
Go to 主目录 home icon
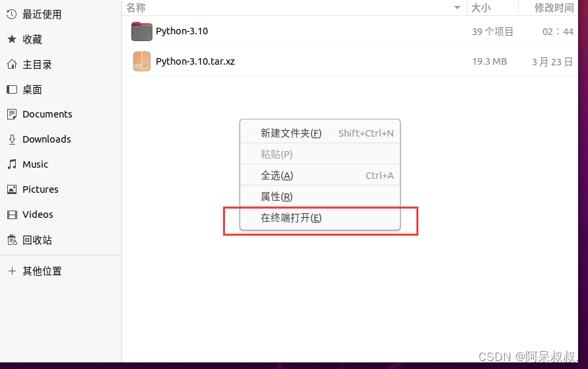click(x=12, y=65)
